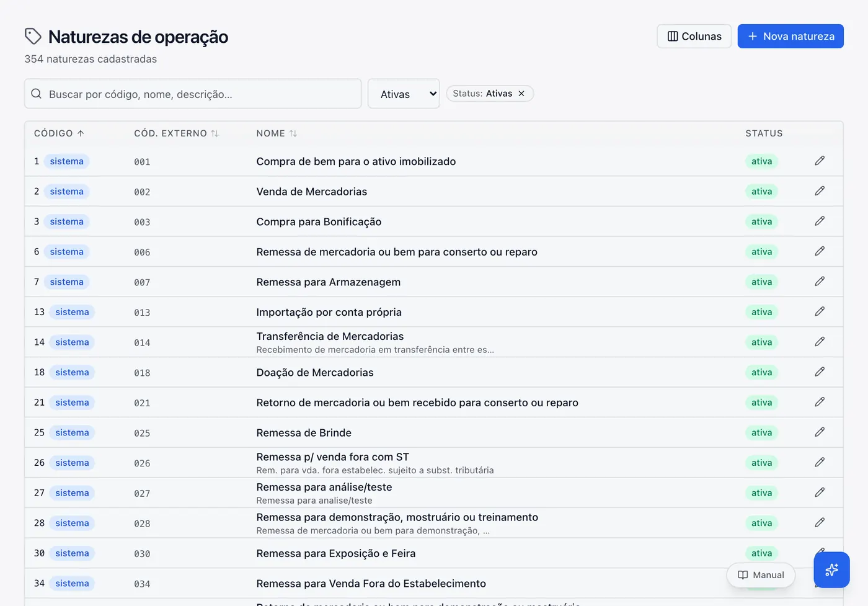This screenshot has width=868, height=606.
Task: Click the tag icon beside page title
Action: (33, 36)
